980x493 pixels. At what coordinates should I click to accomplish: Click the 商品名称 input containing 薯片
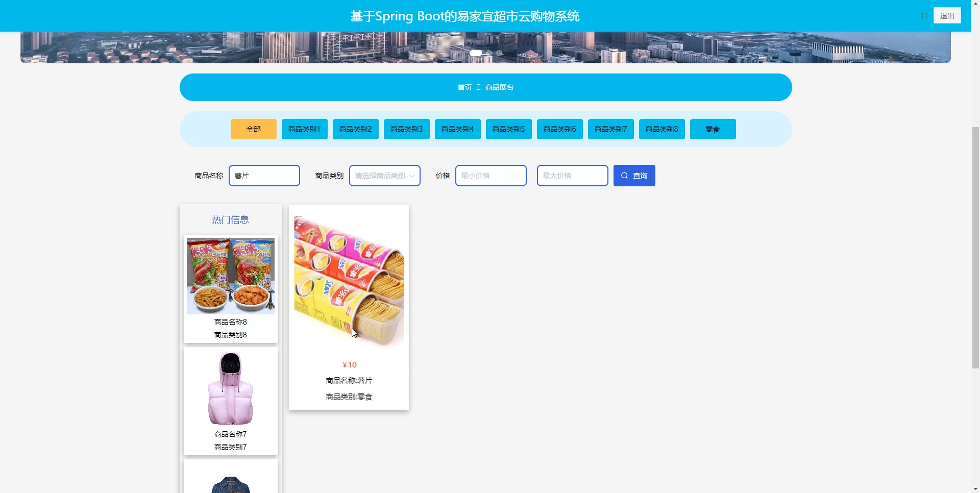(x=264, y=176)
